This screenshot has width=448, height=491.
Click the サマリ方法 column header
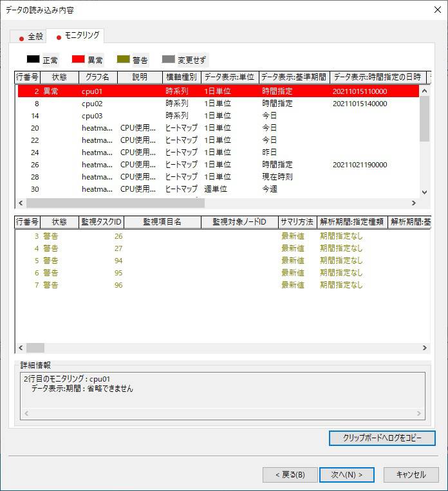coord(297,222)
